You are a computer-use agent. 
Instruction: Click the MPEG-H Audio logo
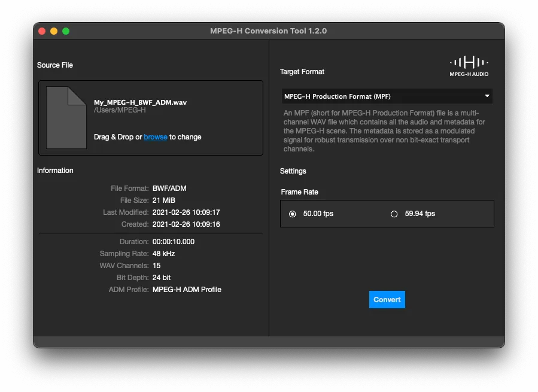(x=469, y=66)
